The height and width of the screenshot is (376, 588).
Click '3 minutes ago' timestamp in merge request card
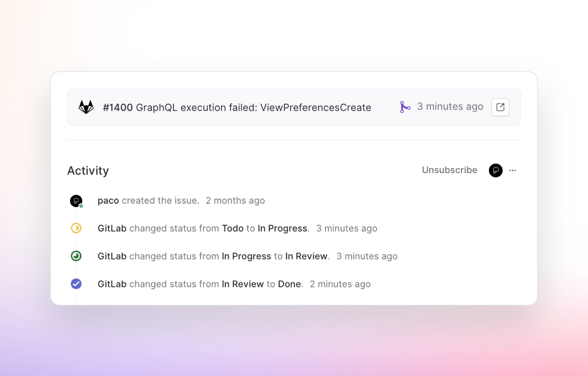450,107
